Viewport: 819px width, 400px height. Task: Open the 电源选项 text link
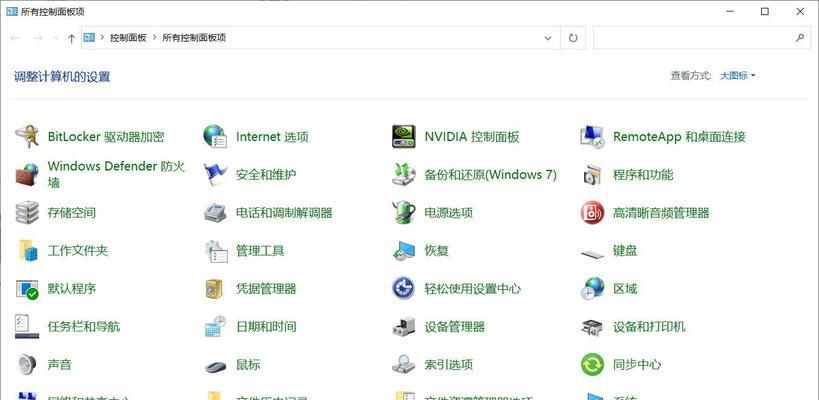pos(449,213)
